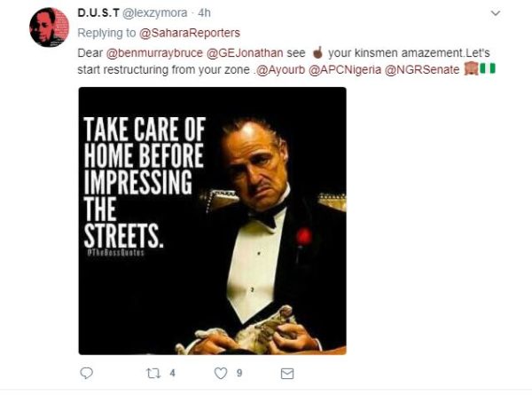Like the tweet with the heart icon

click(x=221, y=374)
